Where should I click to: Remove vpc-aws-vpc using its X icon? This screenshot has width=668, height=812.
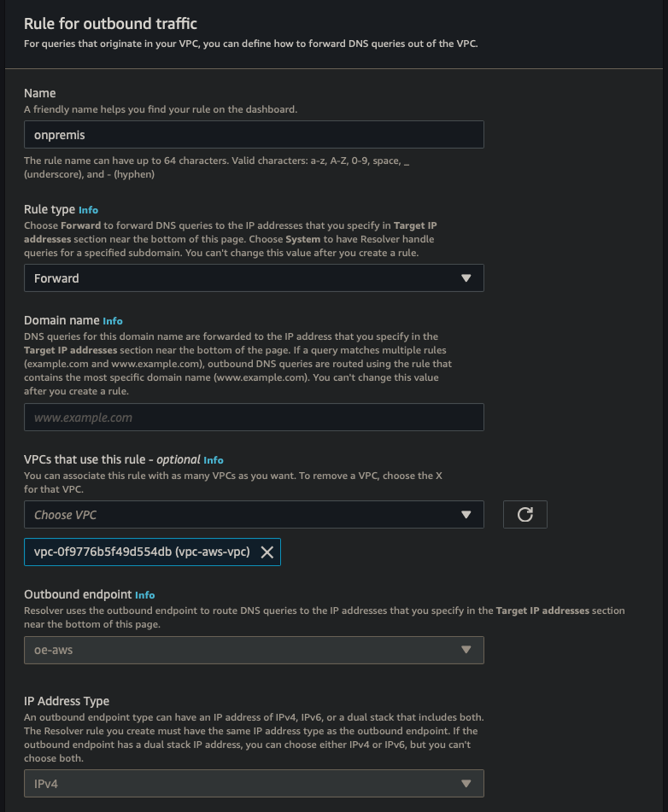tap(267, 552)
